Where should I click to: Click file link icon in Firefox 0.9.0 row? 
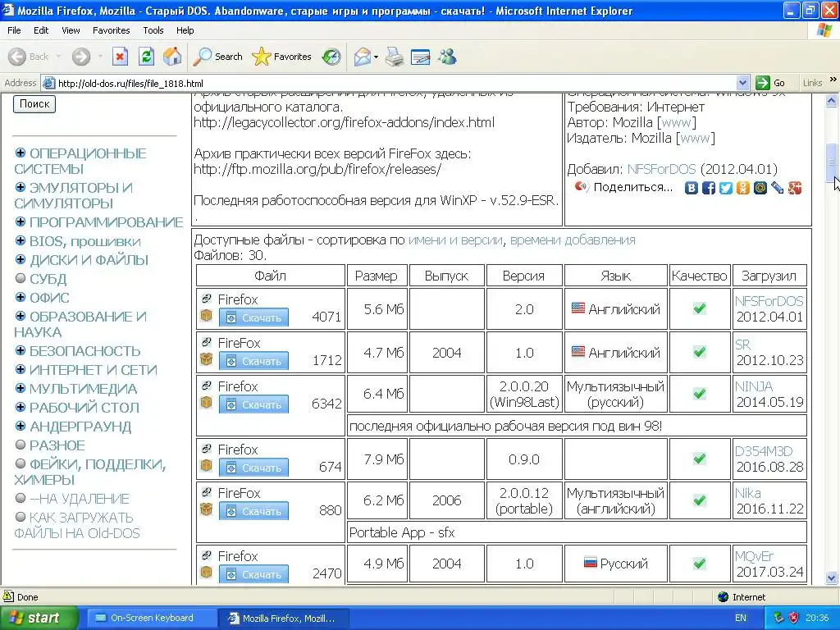coord(206,449)
